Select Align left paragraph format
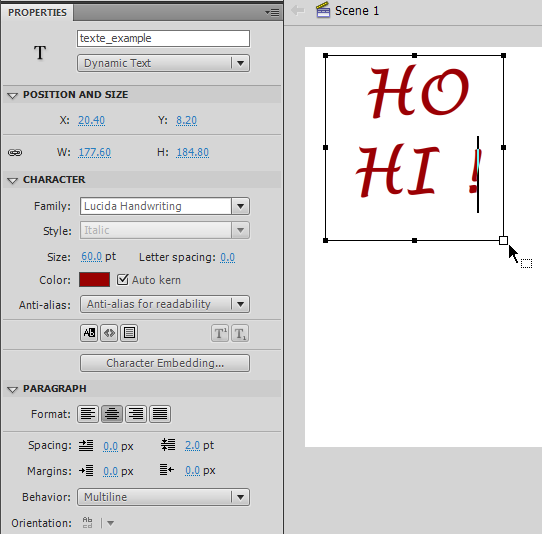The height and width of the screenshot is (534, 542). pyautogui.click(x=88, y=414)
